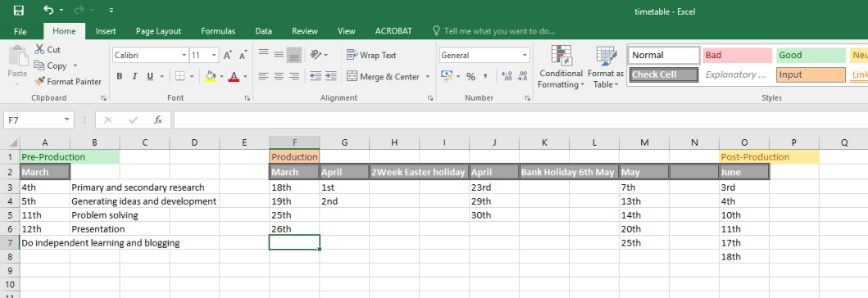Apply the Normal cell style

[664, 56]
